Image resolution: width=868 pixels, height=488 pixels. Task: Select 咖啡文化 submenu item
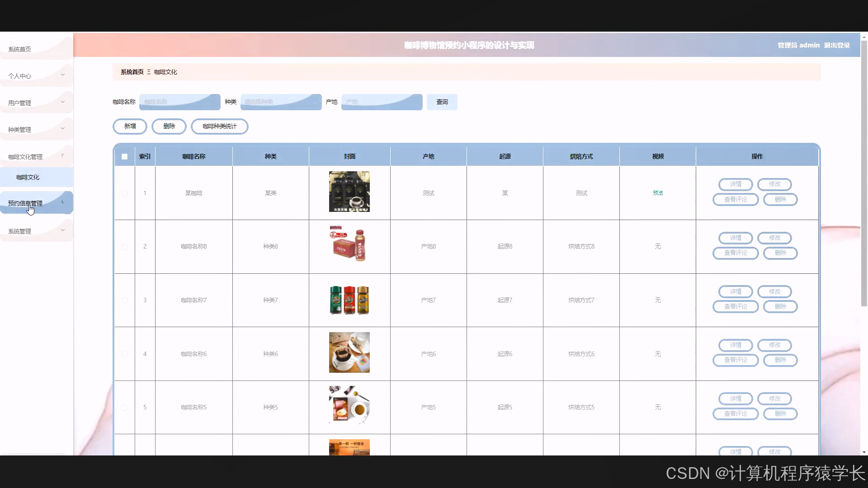(x=36, y=177)
